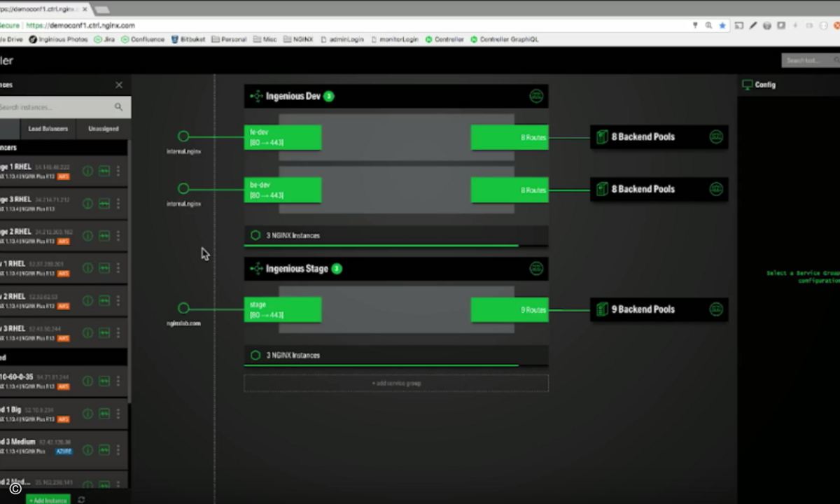Open three-dot menu for Stage 3 RHEL row
Screen dimensions: 840x504
pyautogui.click(x=118, y=203)
